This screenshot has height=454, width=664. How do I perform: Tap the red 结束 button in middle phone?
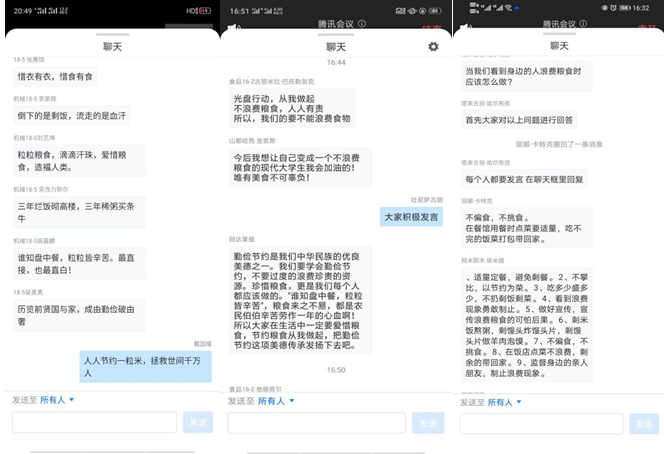[x=432, y=27]
